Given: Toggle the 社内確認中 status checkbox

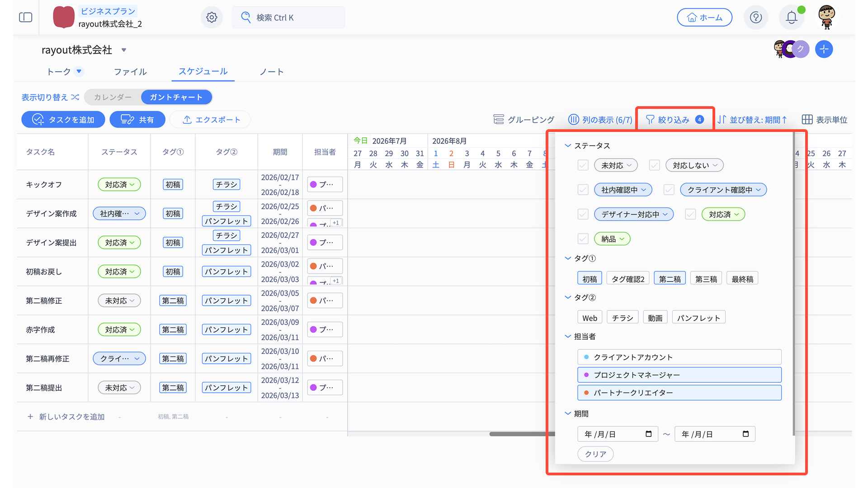Looking at the screenshot, I should [583, 190].
